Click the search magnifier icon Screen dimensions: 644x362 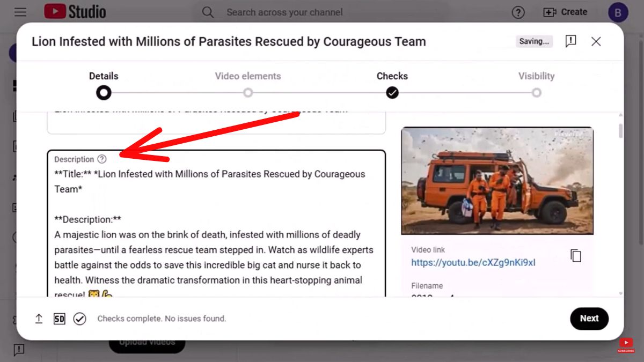(208, 12)
